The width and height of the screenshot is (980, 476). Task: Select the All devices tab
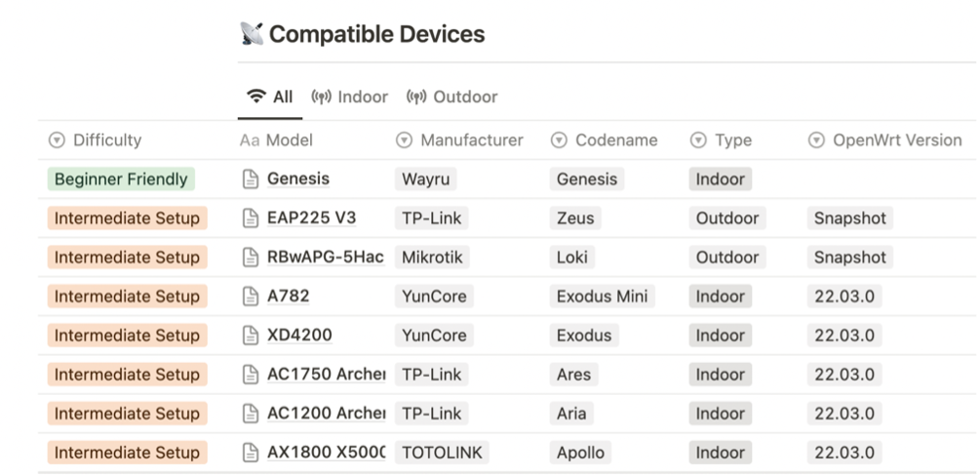coord(270,97)
